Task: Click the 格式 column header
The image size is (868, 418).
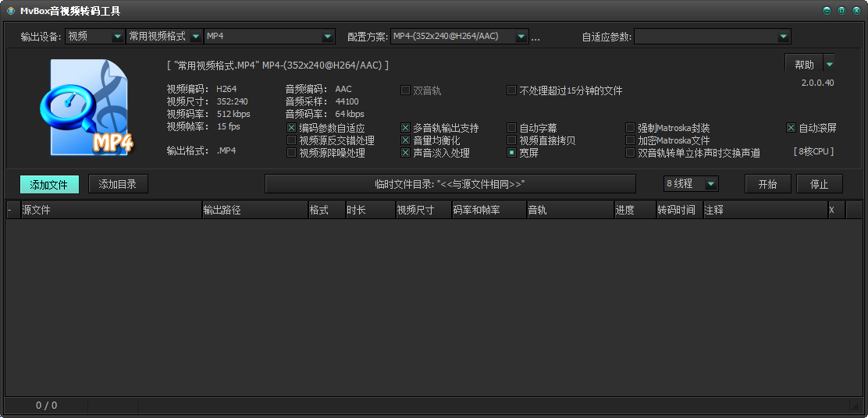Action: 326,210
